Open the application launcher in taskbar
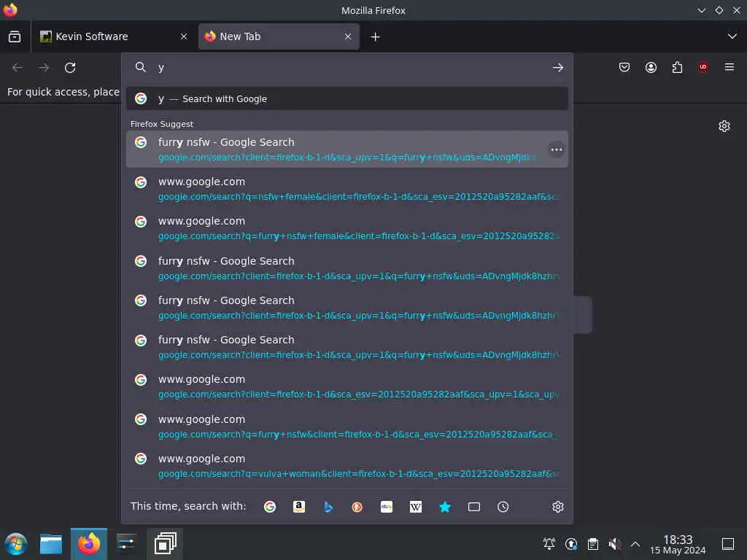This screenshot has width=747, height=560. pos(16,544)
